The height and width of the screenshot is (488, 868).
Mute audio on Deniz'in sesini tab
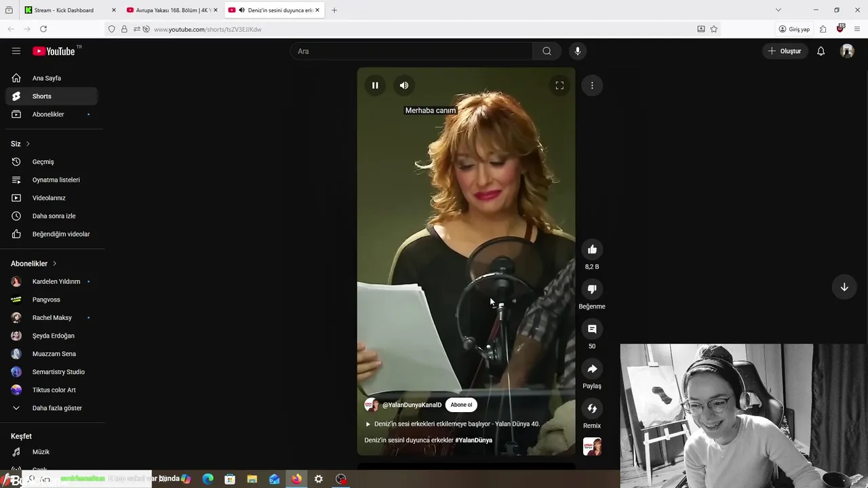pos(242,10)
